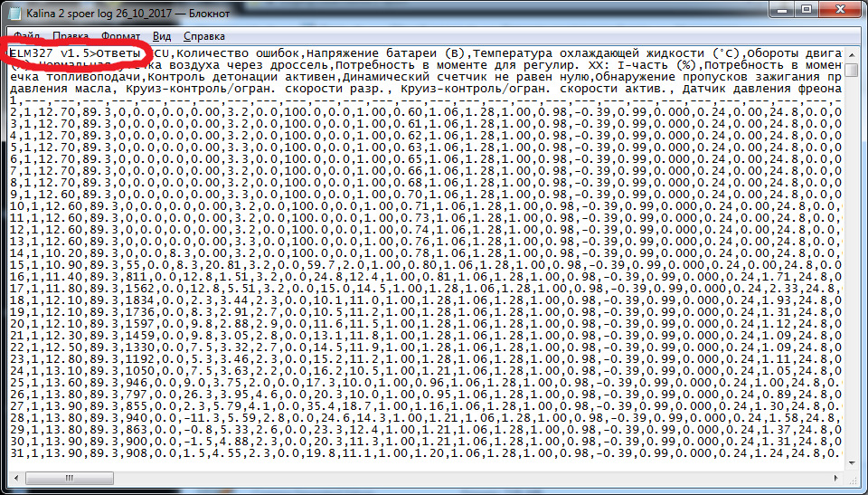Click the log line starting '15,1,10.90'

(x=426, y=267)
